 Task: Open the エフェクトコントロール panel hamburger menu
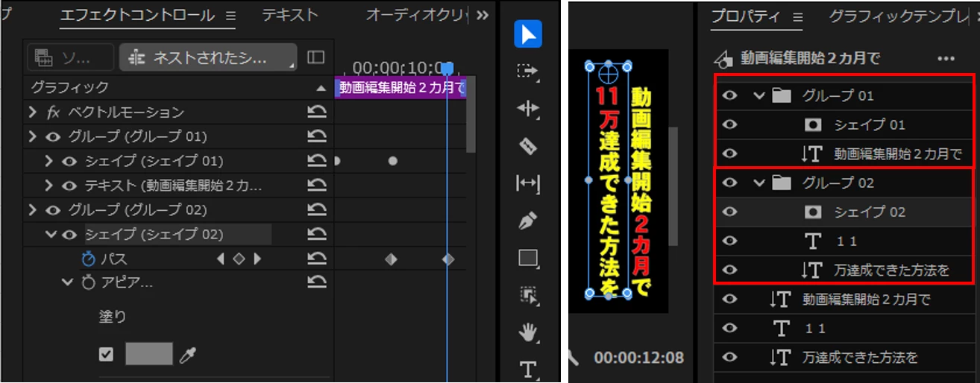230,15
